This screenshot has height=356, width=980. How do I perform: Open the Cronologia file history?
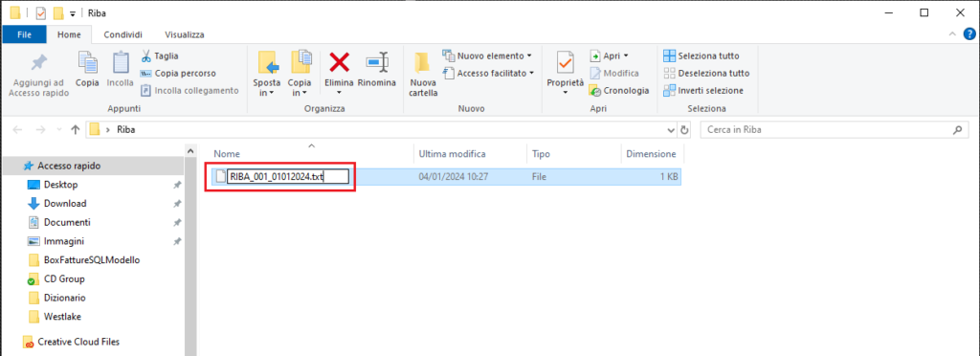619,91
